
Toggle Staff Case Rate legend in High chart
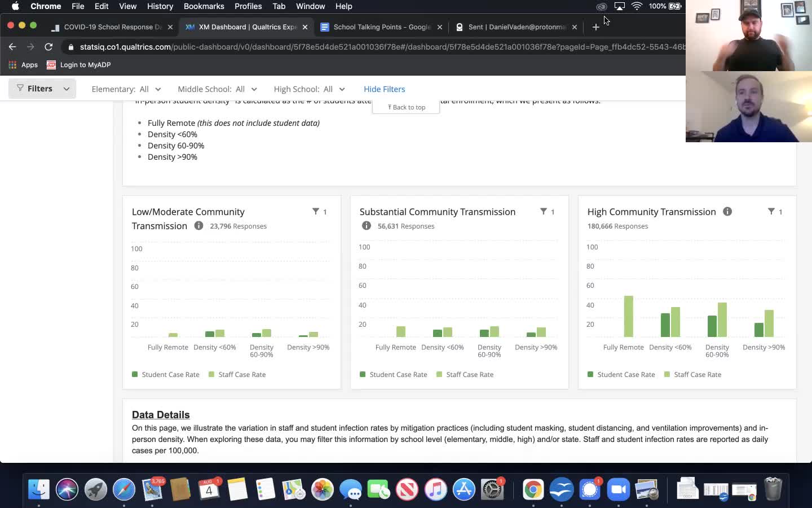tap(693, 374)
